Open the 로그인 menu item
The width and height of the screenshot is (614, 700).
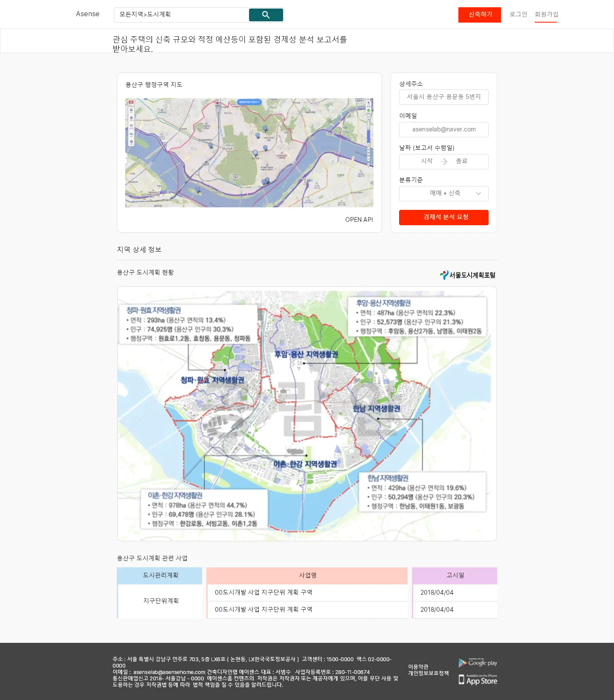click(518, 15)
